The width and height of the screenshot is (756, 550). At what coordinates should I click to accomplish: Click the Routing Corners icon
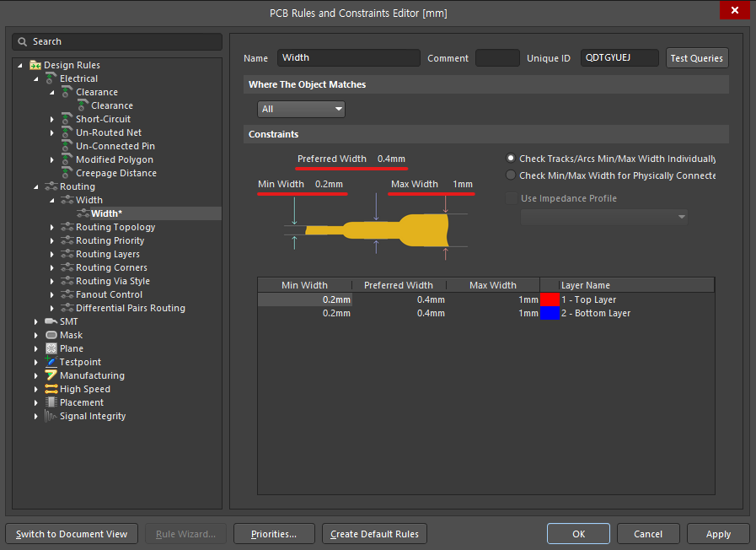click(x=67, y=267)
